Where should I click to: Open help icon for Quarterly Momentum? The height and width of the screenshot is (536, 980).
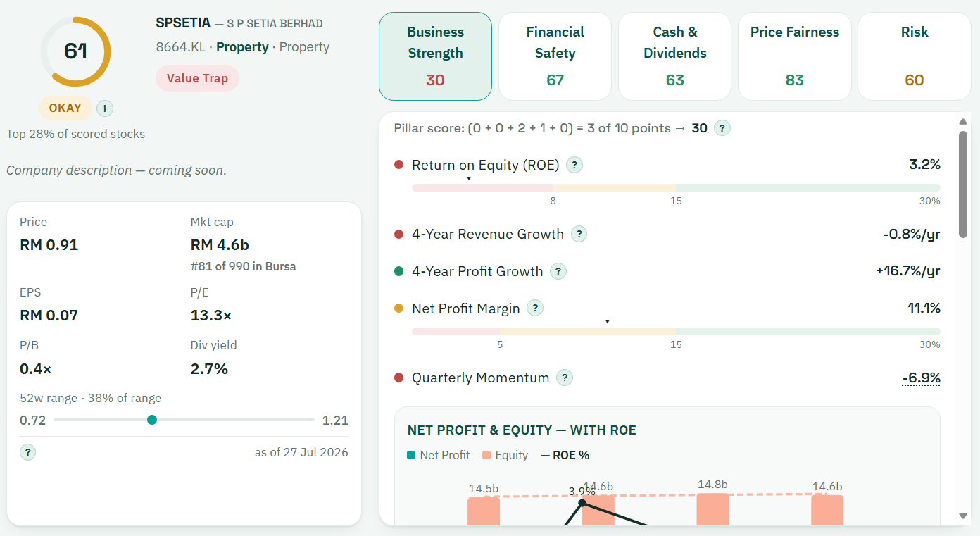pos(564,378)
